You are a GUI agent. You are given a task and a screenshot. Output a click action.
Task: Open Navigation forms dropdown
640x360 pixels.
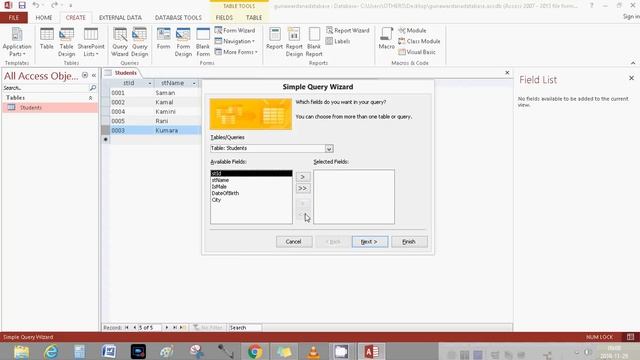(x=235, y=41)
